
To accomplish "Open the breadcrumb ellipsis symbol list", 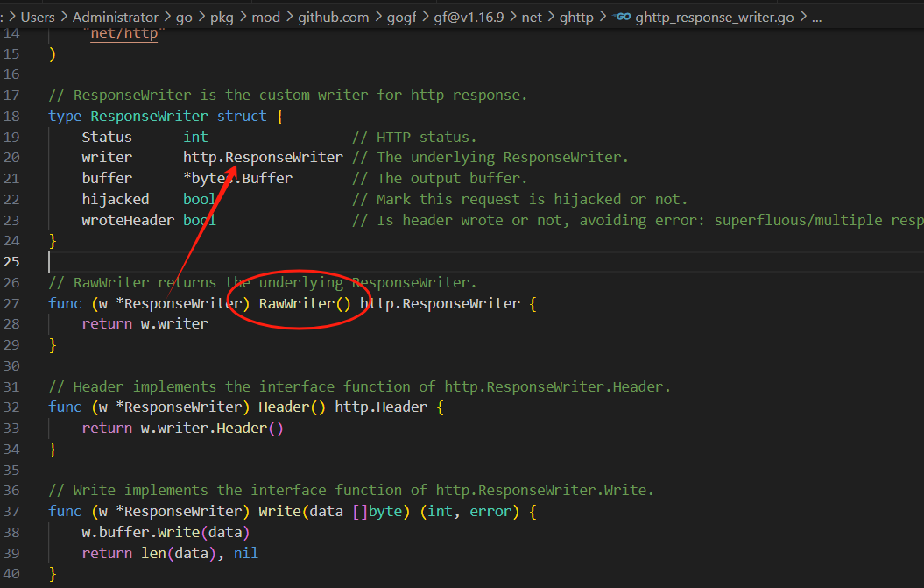I will [x=817, y=18].
